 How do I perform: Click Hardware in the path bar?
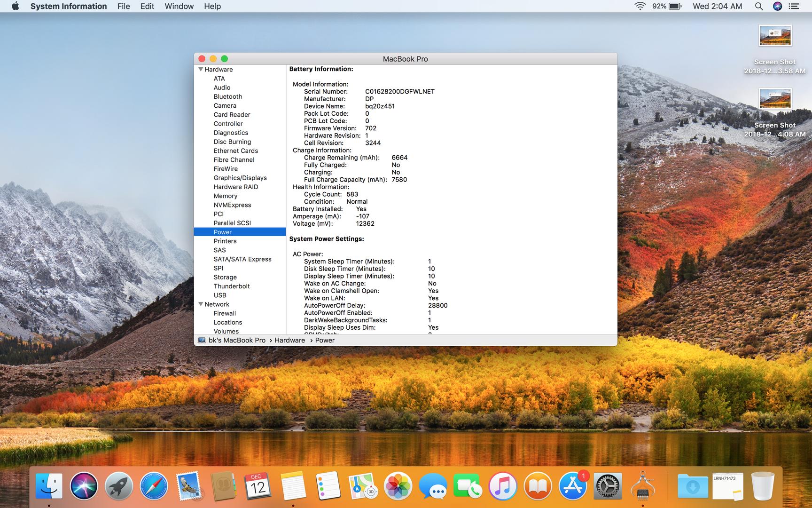pyautogui.click(x=289, y=340)
